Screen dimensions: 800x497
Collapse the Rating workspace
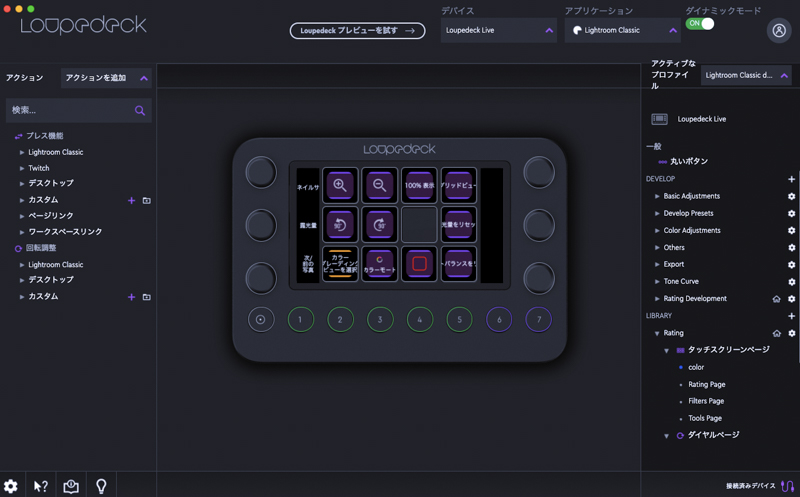[x=657, y=333]
